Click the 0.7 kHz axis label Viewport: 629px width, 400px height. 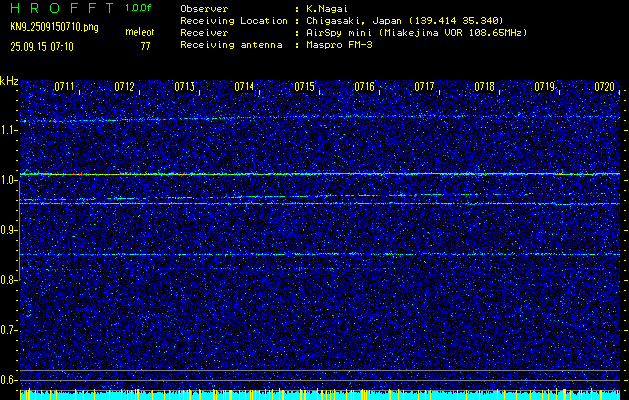8,330
